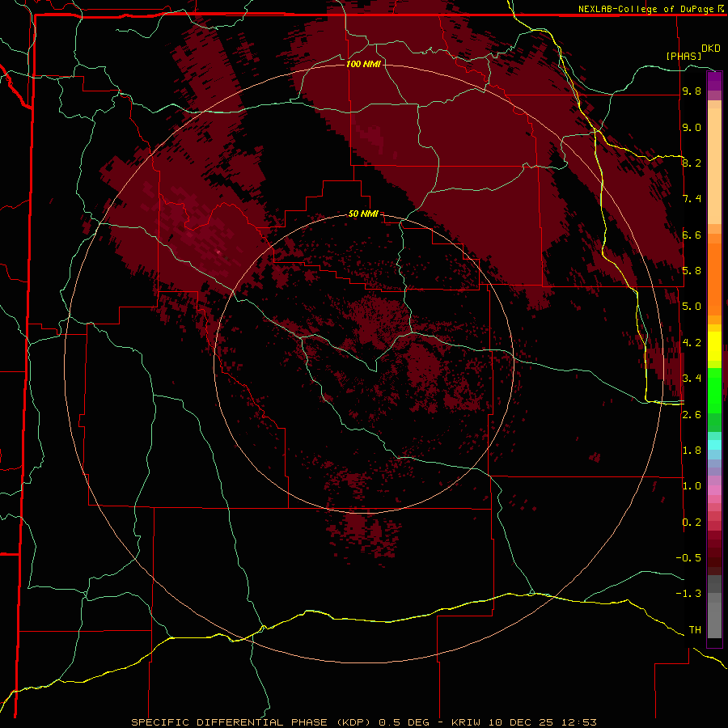The image size is (728, 728).
Task: Click the 3.4 scale value
Action: (x=692, y=379)
